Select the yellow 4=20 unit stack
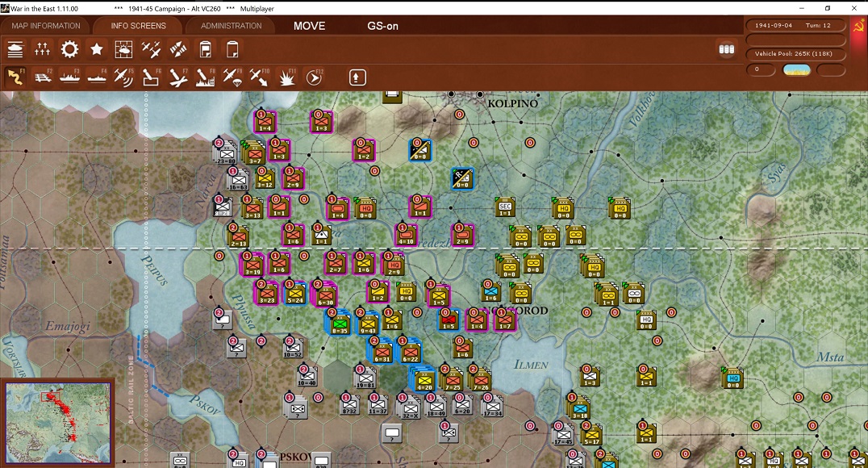This screenshot has width=868, height=468. coord(424,380)
